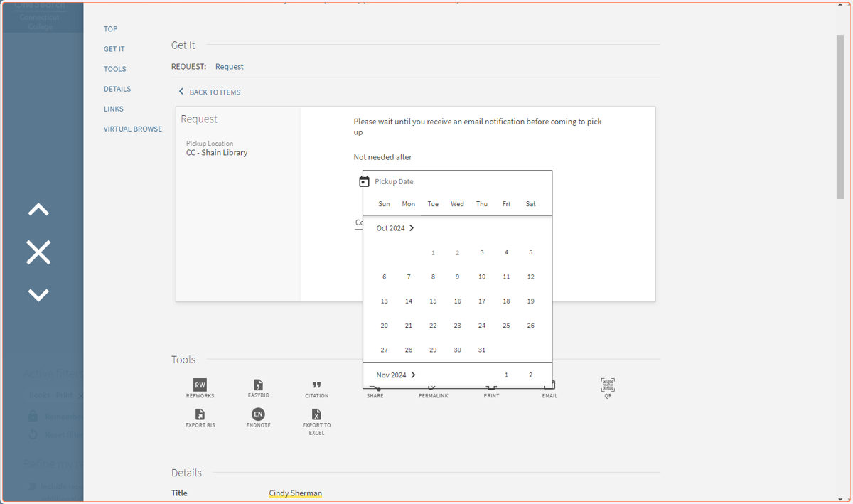This screenshot has height=504, width=853.
Task: Jump to DETAILS section
Action: (x=117, y=89)
